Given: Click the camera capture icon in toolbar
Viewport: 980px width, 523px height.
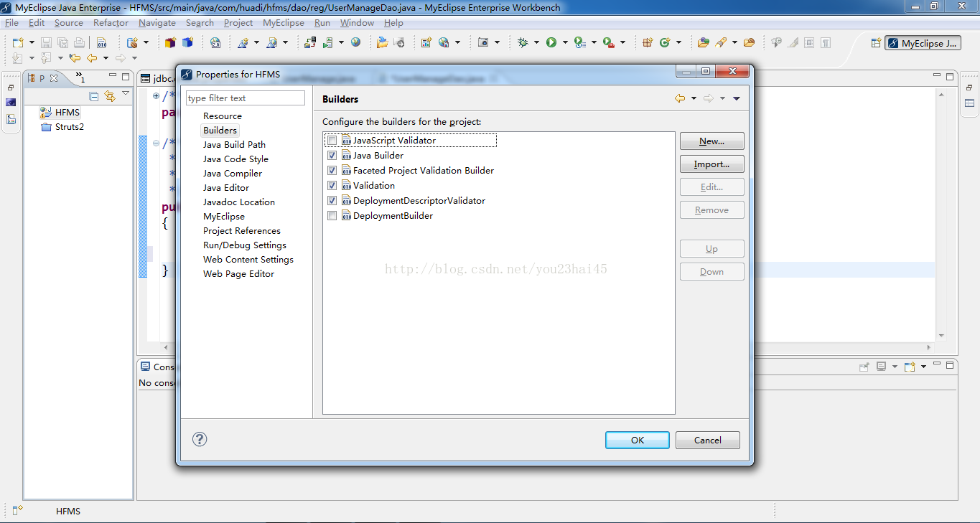Looking at the screenshot, I should [x=484, y=43].
